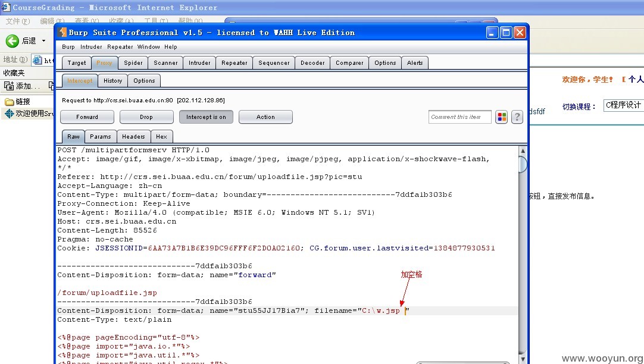Click the /forum/uploadfile.jsp form value line
This screenshot has width=644, height=364.
(107, 293)
